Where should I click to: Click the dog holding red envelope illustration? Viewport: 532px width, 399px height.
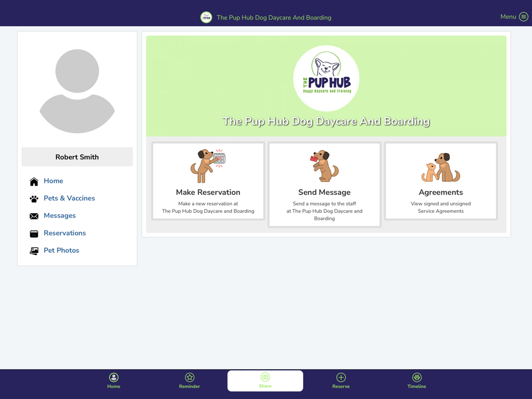325,166
